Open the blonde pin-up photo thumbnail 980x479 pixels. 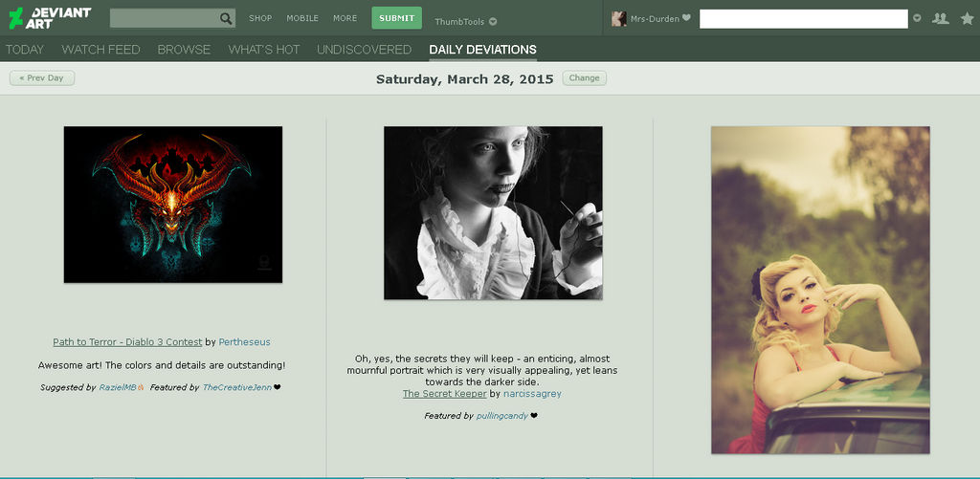pyautogui.click(x=820, y=290)
